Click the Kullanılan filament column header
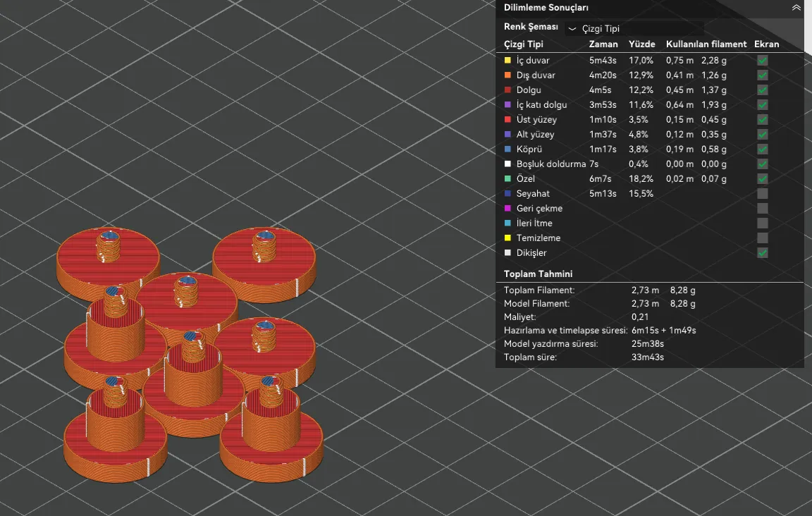812x516 pixels. [706, 44]
